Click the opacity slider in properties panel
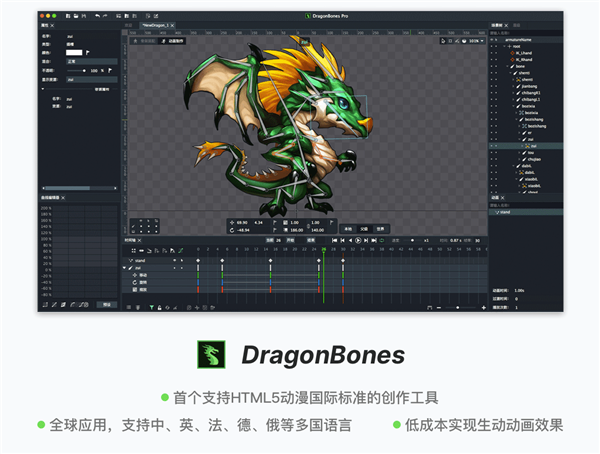Screen dimensions: 600x454 tap(77, 70)
